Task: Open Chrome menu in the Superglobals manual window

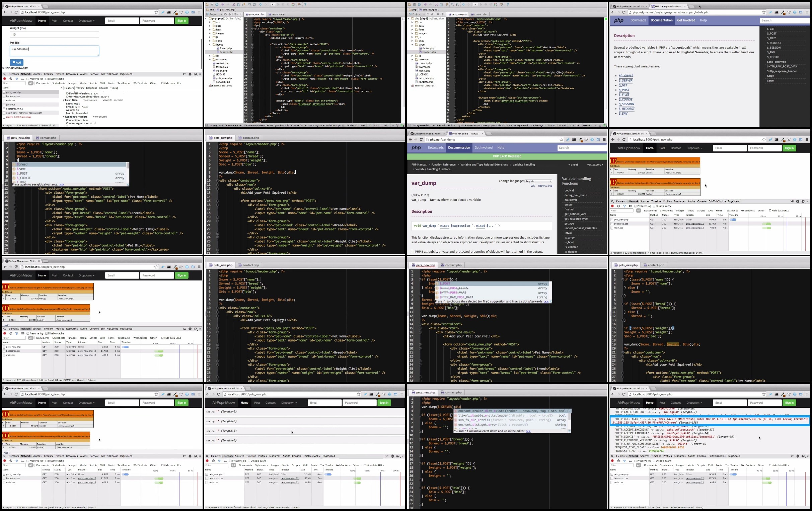Action: coord(807,12)
